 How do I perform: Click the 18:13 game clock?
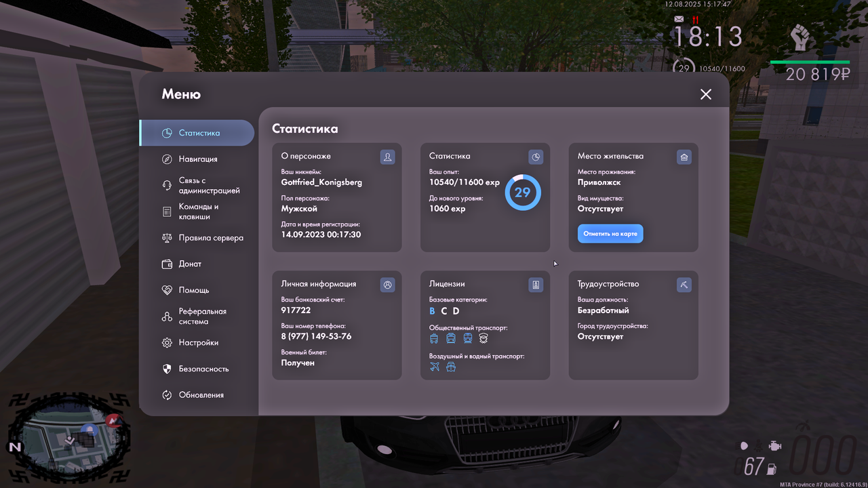[x=707, y=37]
